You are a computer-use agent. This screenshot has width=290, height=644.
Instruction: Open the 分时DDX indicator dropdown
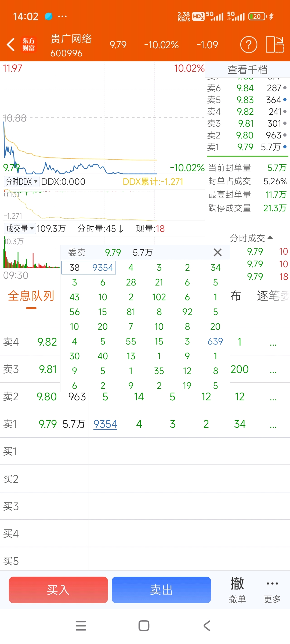[x=21, y=182]
